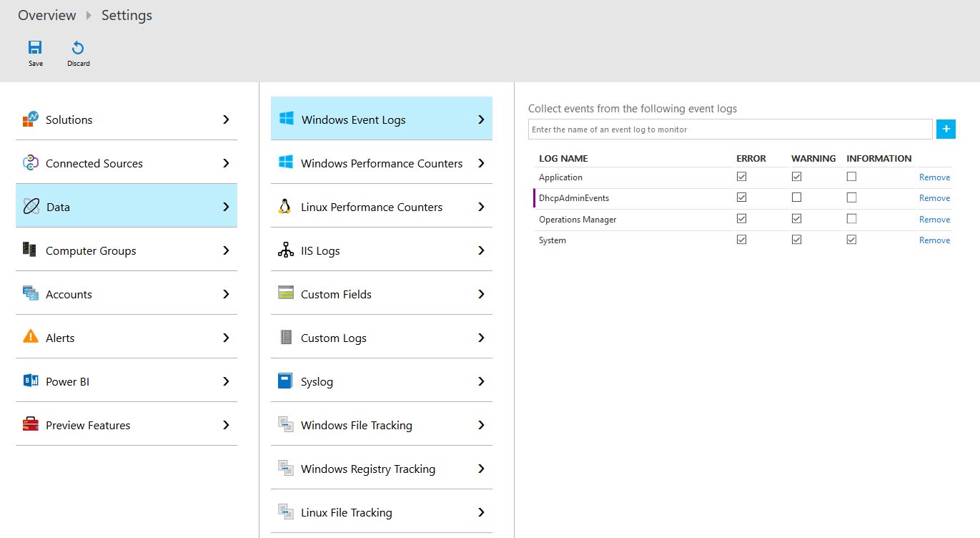Screen dimensions: 980x538
Task: Click the Solutions icon in sidebar
Action: coord(30,119)
